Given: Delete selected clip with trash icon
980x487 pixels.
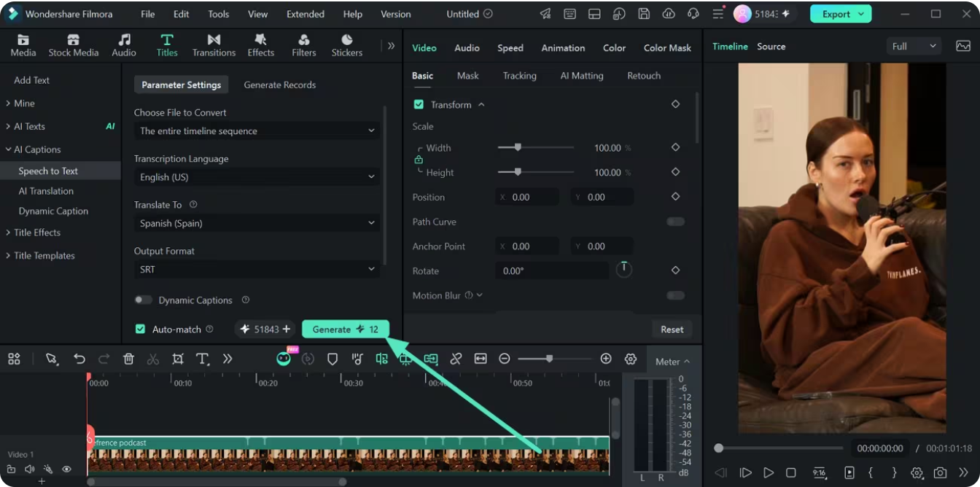Looking at the screenshot, I should point(128,359).
